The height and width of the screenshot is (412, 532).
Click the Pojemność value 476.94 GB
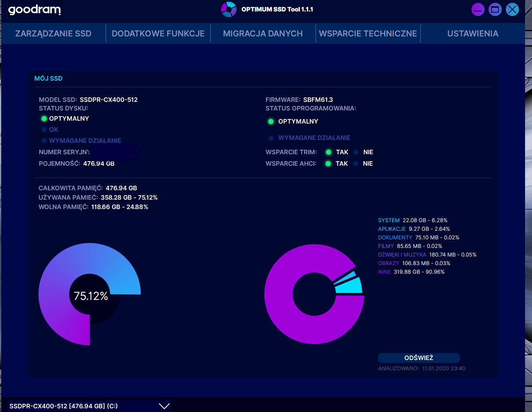(99, 164)
